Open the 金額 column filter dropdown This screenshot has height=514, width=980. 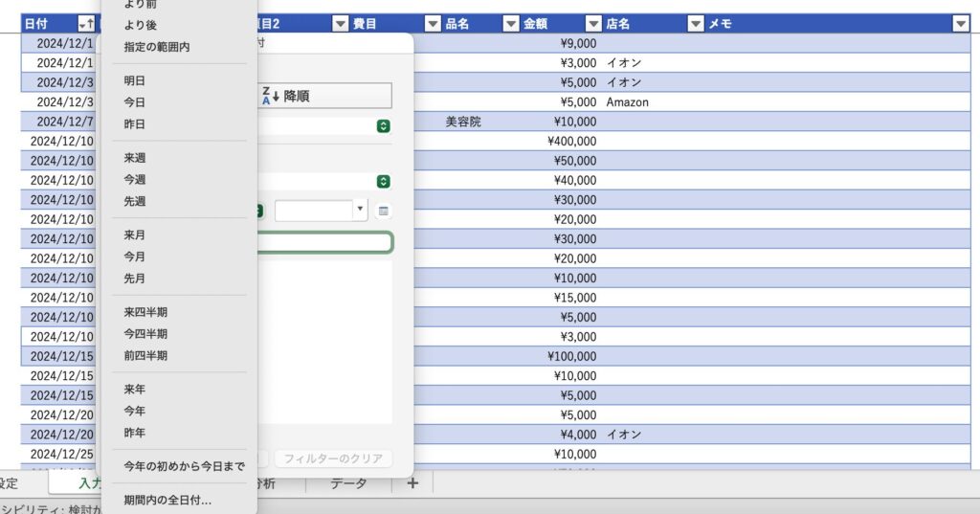593,24
